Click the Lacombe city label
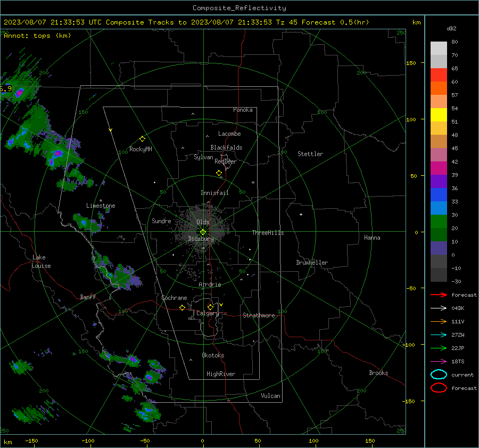The width and height of the screenshot is (479, 448). point(229,134)
